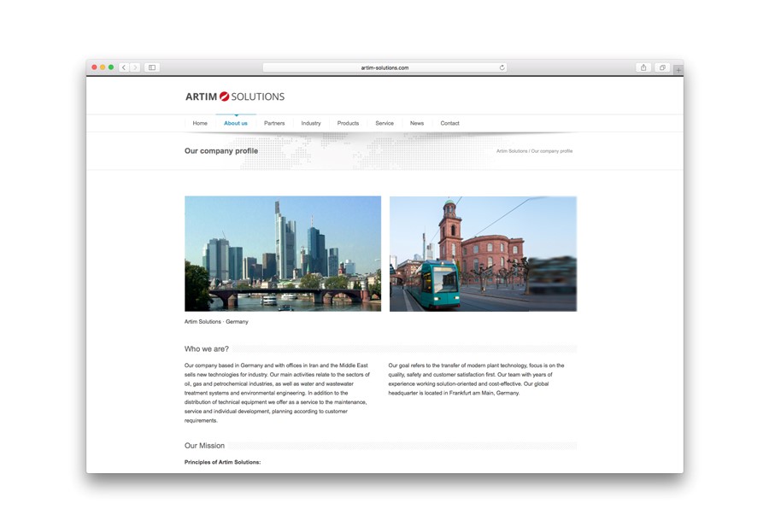Screen dimensions: 769x532
Task: Select the About us navigation tab
Action: click(236, 123)
